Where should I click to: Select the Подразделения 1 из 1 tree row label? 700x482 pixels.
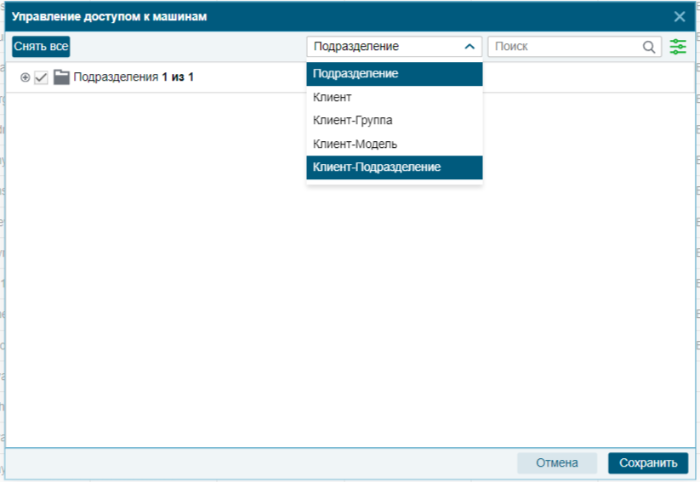(x=133, y=77)
